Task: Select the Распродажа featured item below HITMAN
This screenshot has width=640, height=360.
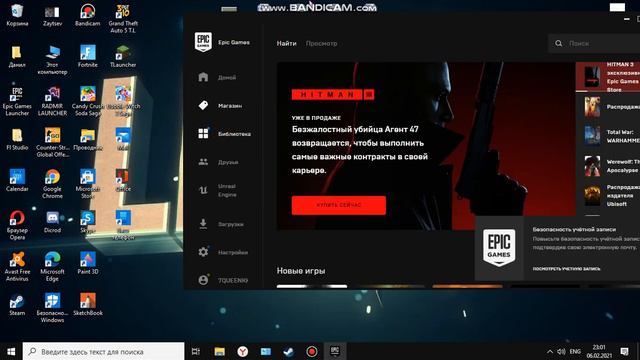Action: tap(608, 107)
